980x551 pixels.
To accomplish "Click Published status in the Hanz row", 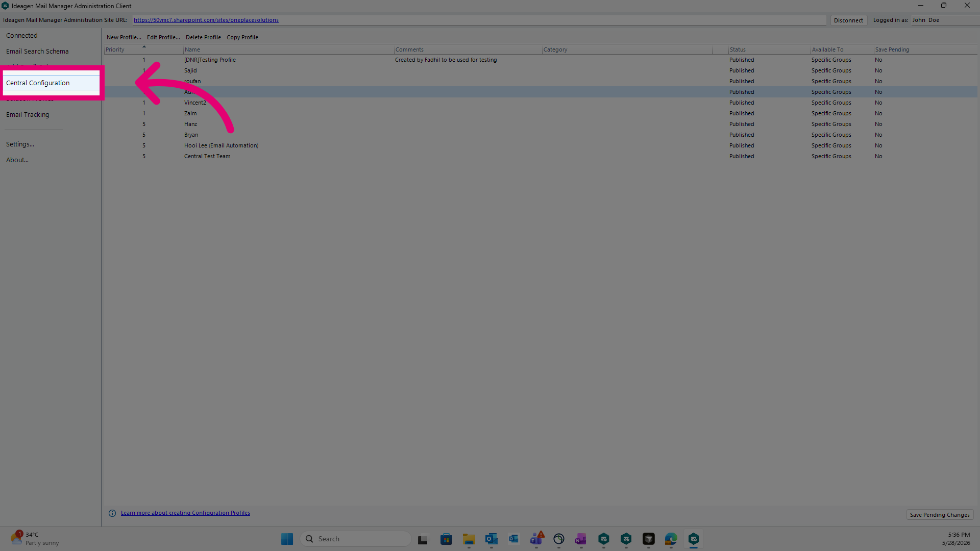I will click(742, 124).
